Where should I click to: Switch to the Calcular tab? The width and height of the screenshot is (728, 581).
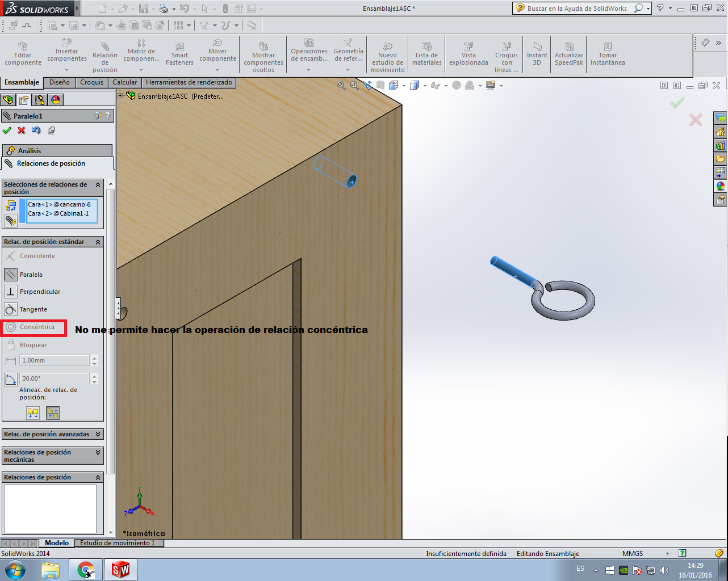click(x=125, y=83)
